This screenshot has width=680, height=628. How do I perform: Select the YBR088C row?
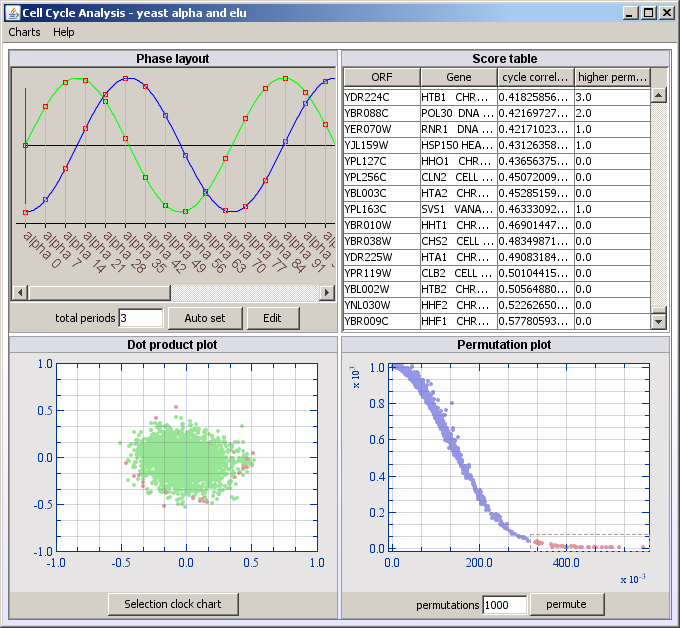[497, 113]
